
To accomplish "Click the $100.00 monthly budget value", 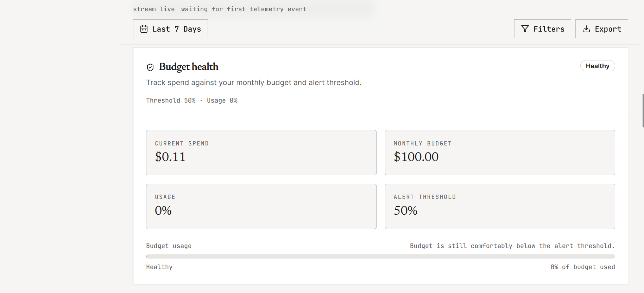I will [416, 157].
